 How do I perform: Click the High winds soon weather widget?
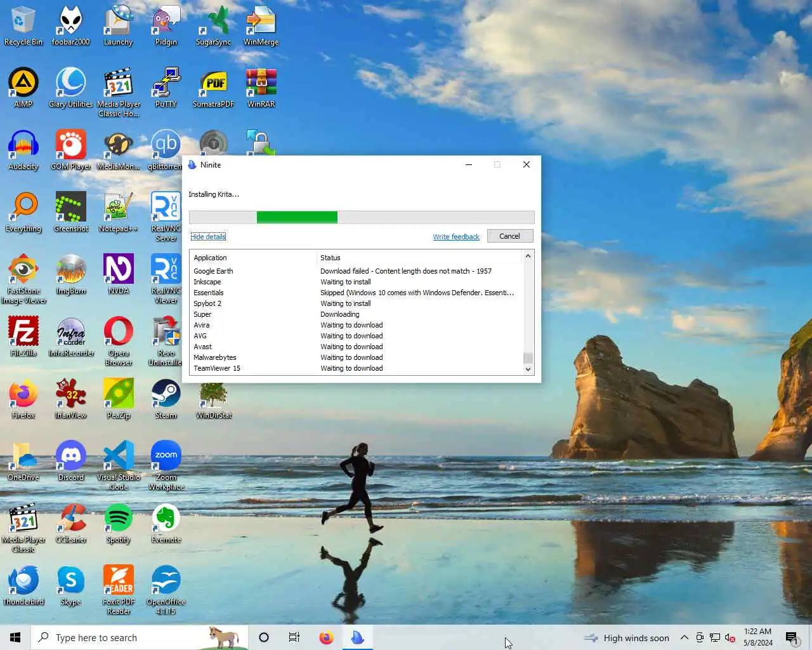pos(627,637)
